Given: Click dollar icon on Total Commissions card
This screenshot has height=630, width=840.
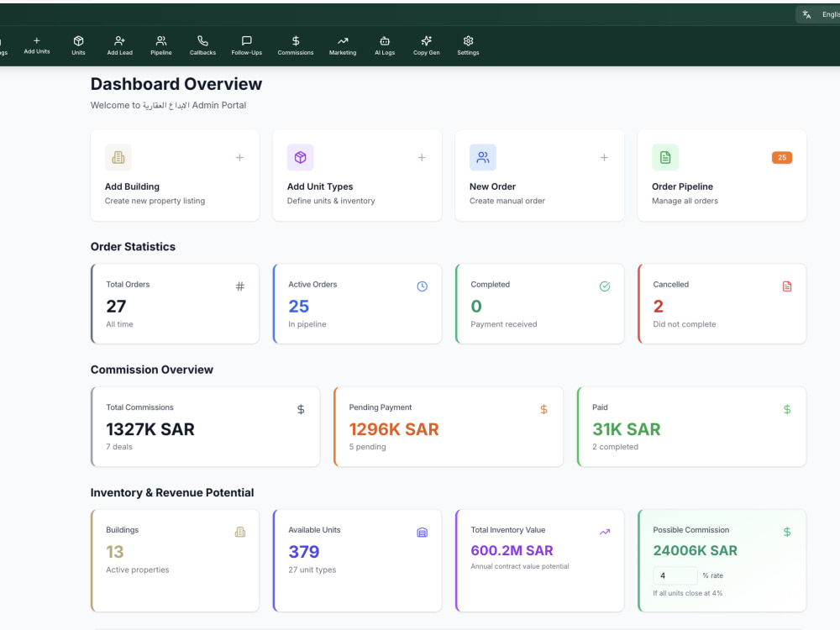Looking at the screenshot, I should coord(301,410).
